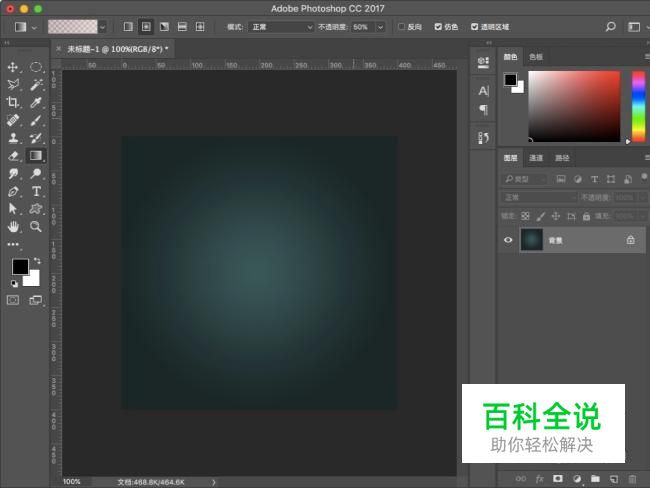The width and height of the screenshot is (650, 488).
Task: Switch to the 通道 (Channels) tab
Action: pyautogui.click(x=536, y=158)
